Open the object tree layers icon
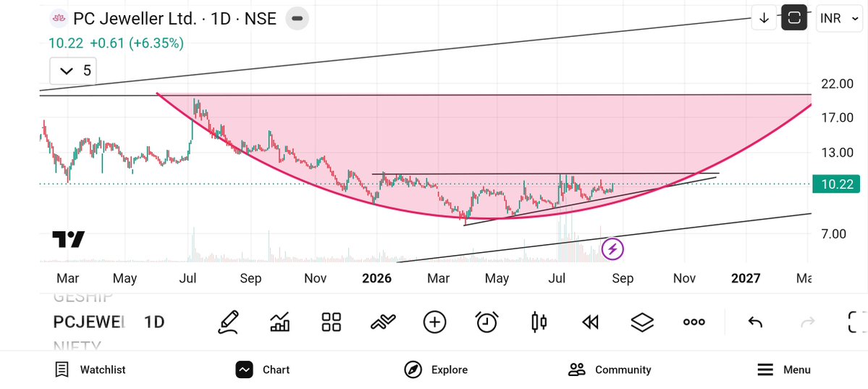868x389 pixels. click(642, 322)
